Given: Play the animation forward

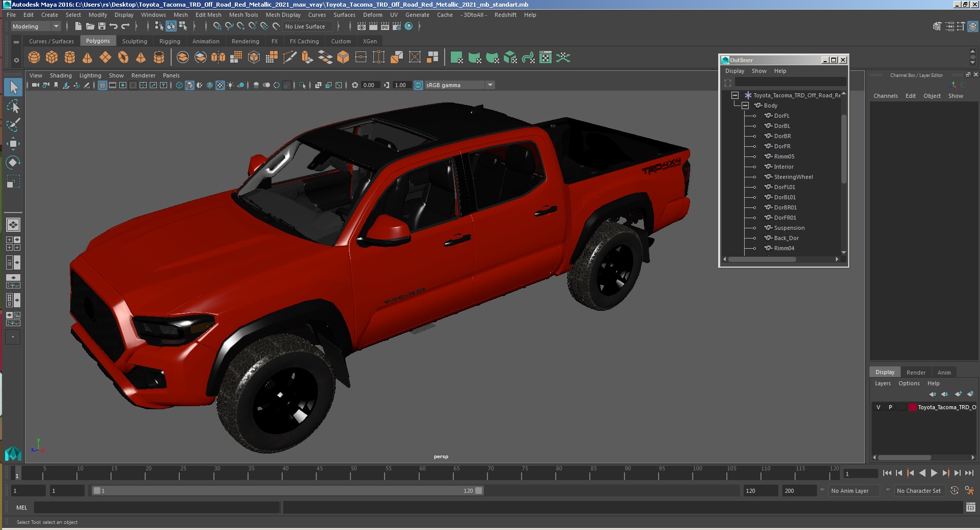Looking at the screenshot, I should 934,473.
